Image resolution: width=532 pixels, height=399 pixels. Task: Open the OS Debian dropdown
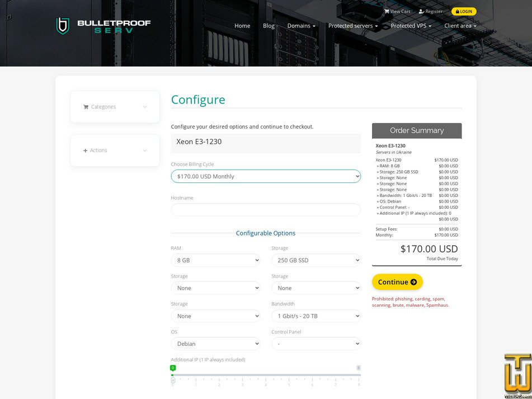(215, 344)
